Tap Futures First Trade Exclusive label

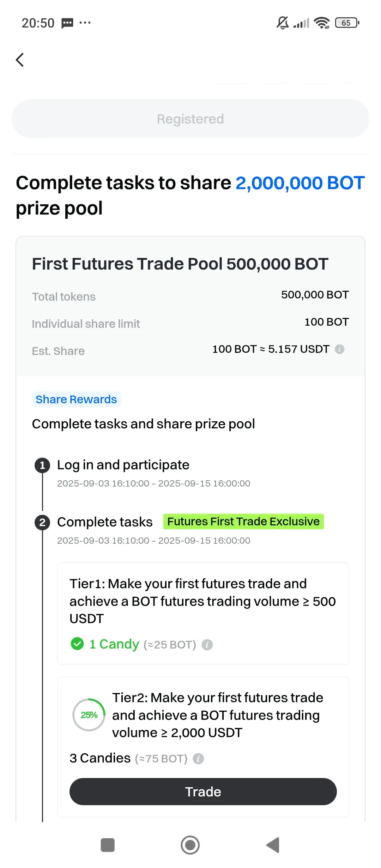pyautogui.click(x=243, y=522)
